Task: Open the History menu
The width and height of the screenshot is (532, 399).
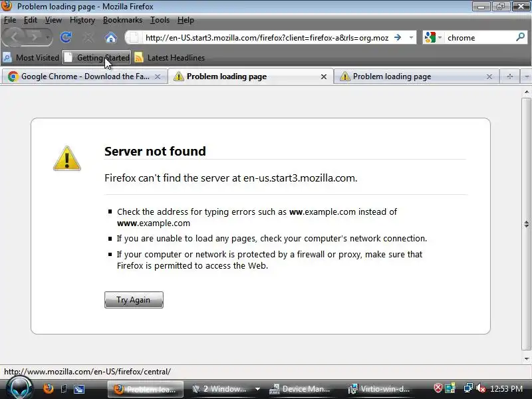Action: point(82,20)
